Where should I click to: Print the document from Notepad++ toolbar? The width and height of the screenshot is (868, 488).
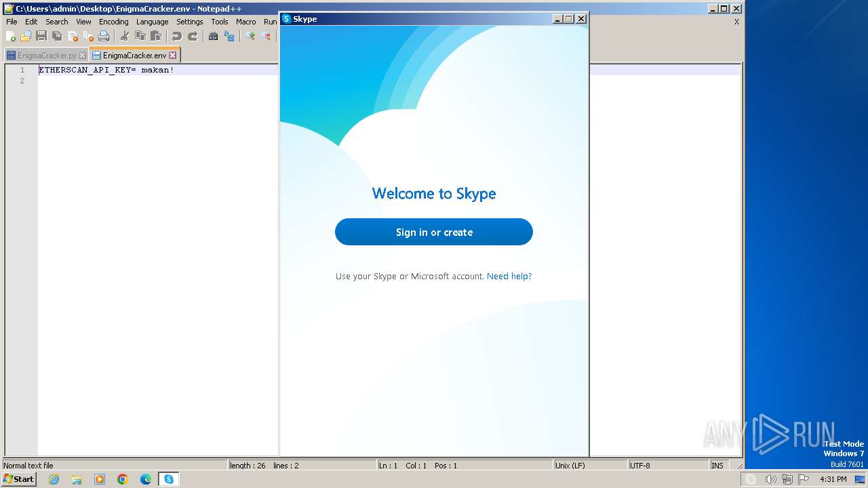104,36
